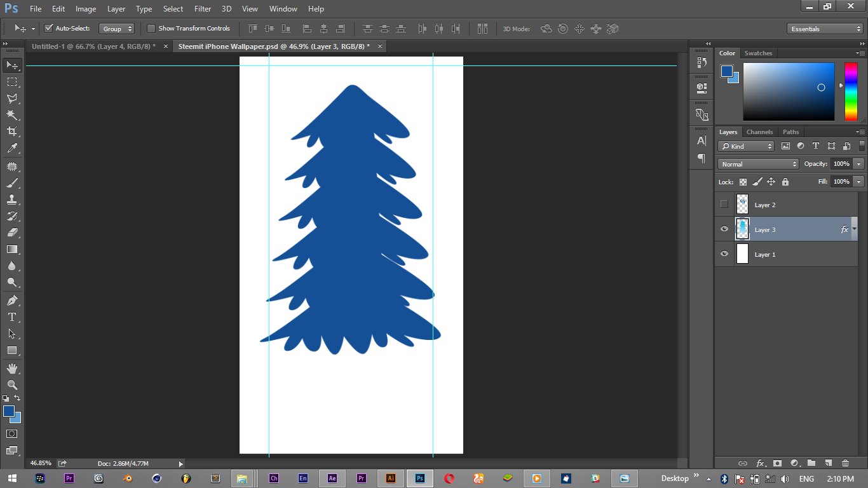
Task: Delete layer using the trash icon
Action: (845, 463)
